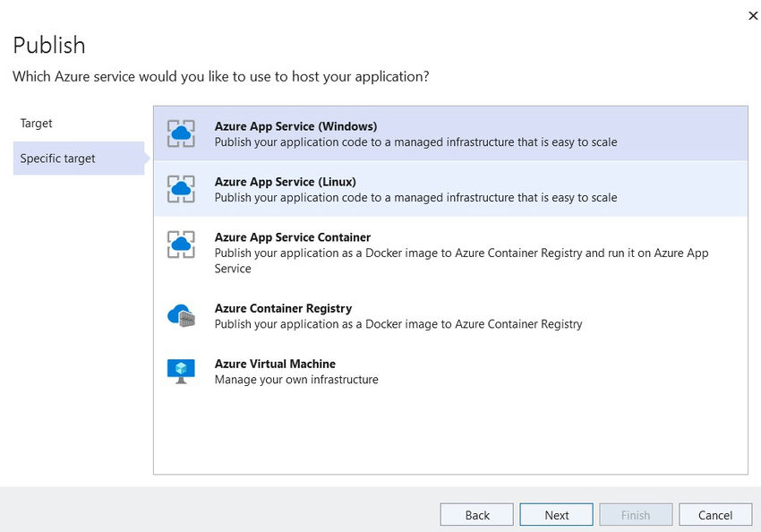The height and width of the screenshot is (532, 761).
Task: Click the Azure Container Registry cloud icon
Action: click(182, 314)
